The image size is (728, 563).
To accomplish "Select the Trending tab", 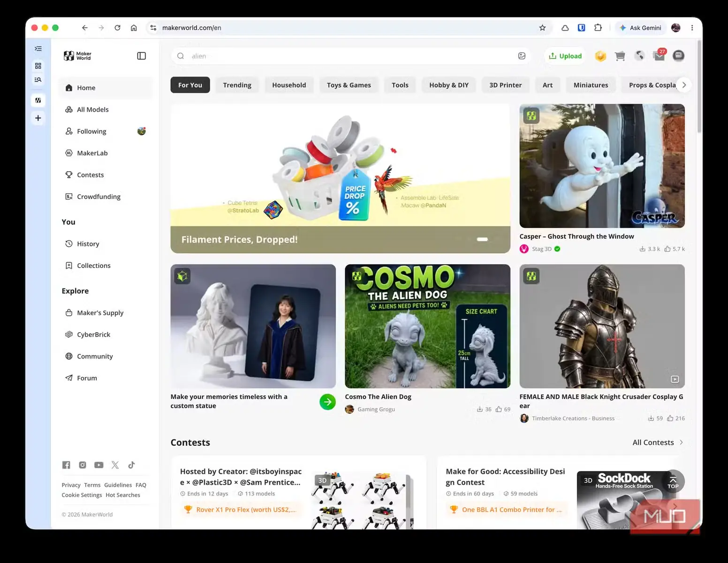I will [237, 85].
